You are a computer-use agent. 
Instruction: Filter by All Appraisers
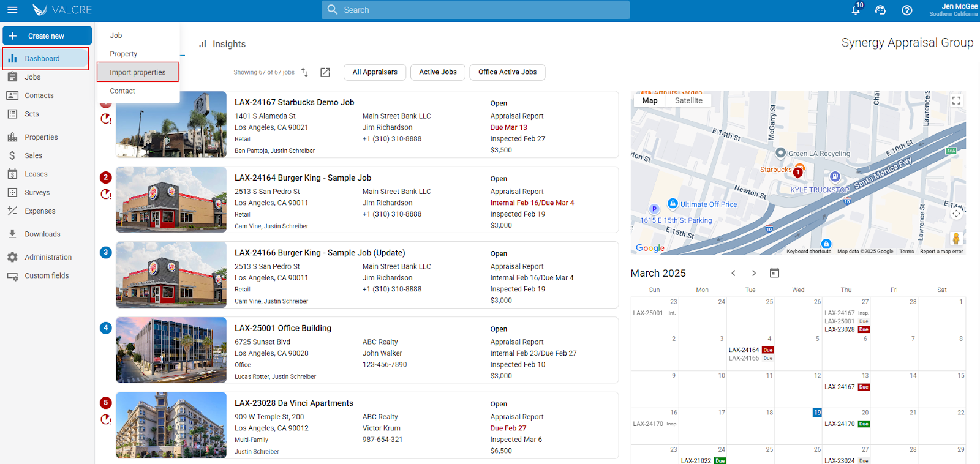[x=375, y=72]
